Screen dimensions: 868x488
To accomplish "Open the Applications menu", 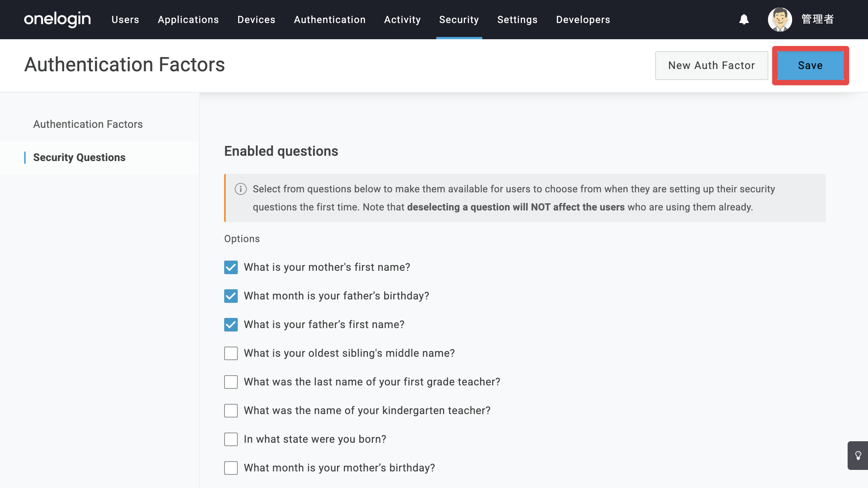I will point(188,20).
